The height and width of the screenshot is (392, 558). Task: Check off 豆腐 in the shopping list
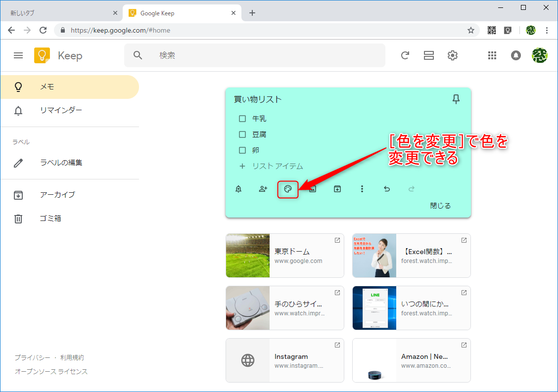pos(242,134)
